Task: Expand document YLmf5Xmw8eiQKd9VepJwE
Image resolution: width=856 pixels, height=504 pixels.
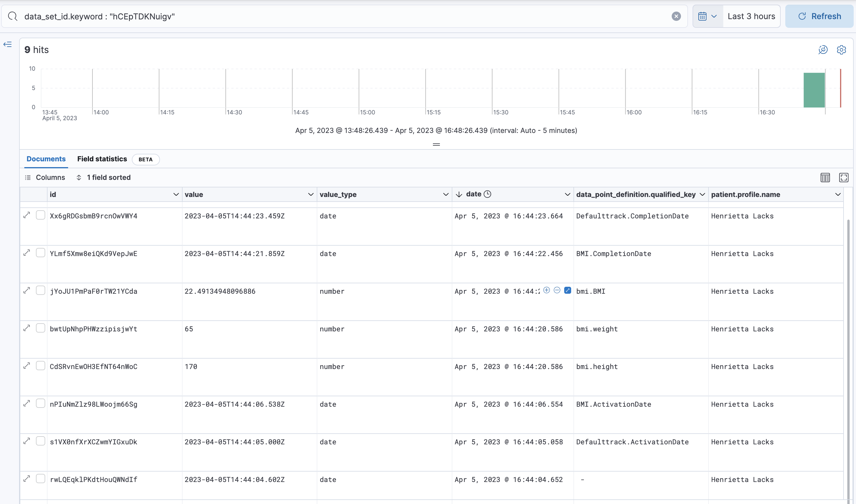Action: [27, 253]
